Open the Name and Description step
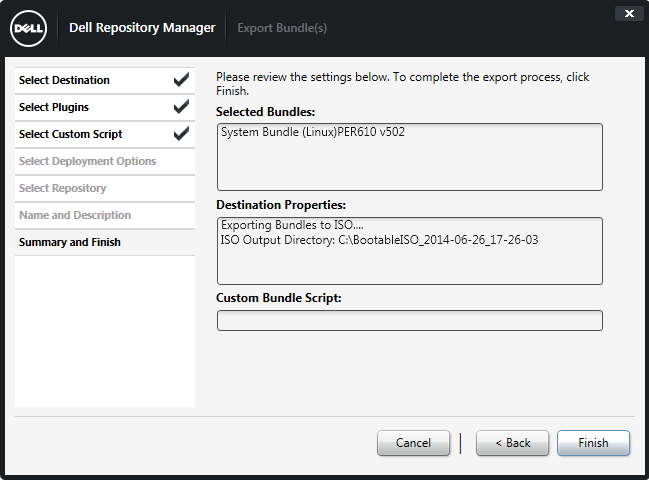This screenshot has width=649, height=480. point(75,215)
